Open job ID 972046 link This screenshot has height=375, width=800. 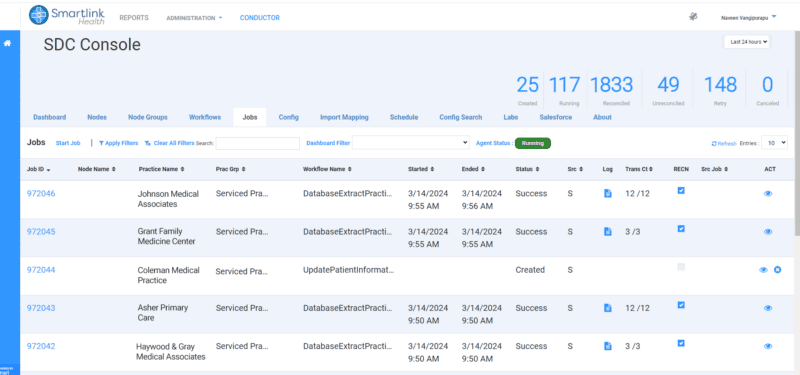coord(41,193)
